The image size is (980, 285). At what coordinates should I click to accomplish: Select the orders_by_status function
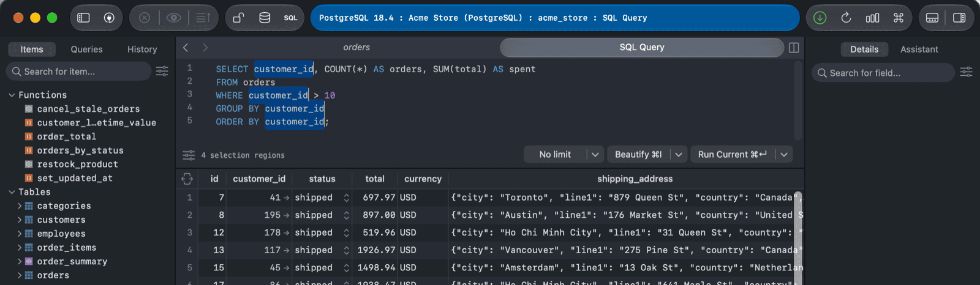[80, 150]
